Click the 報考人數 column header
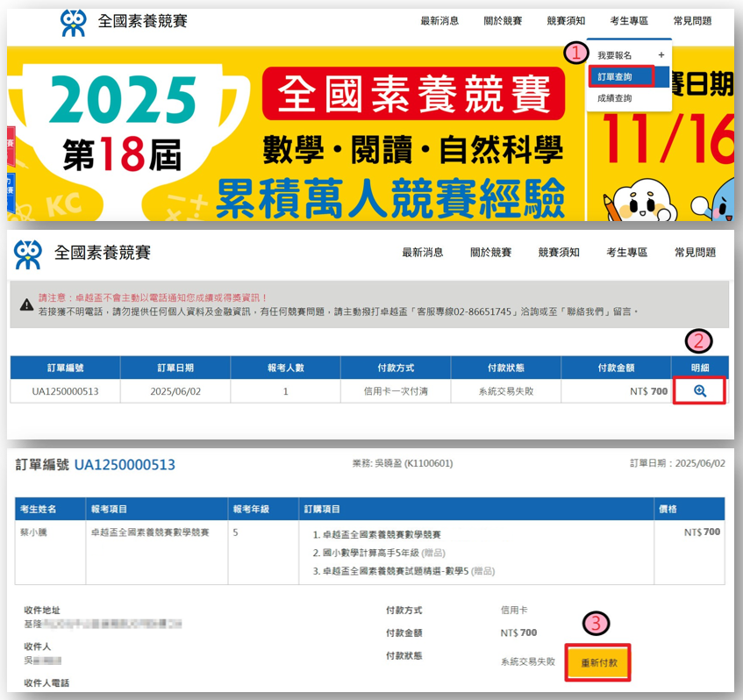 click(x=285, y=368)
